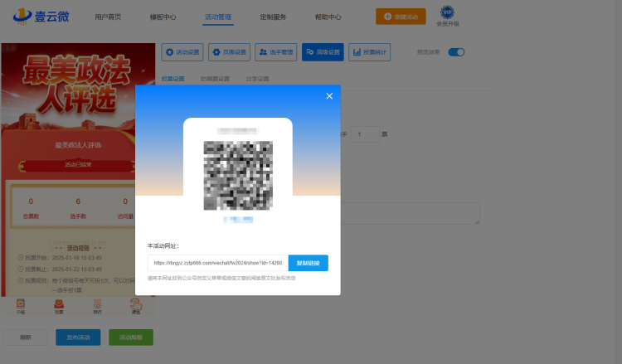Image resolution: width=622 pixels, height=364 pixels.
Task: Click the 刷新 refresh button
Action: tap(26, 337)
